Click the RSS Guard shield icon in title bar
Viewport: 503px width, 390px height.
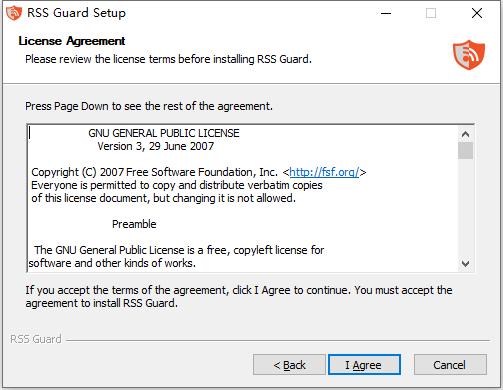[x=14, y=13]
